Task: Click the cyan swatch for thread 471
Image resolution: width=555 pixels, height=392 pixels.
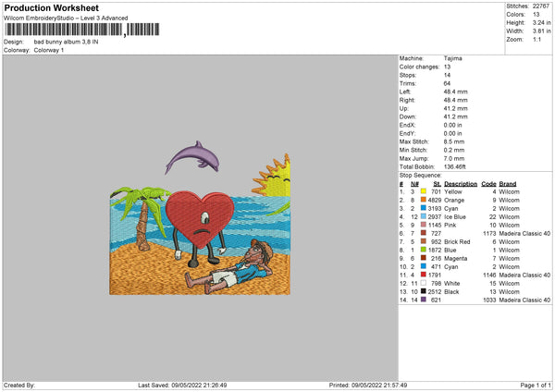Action: coord(424,266)
